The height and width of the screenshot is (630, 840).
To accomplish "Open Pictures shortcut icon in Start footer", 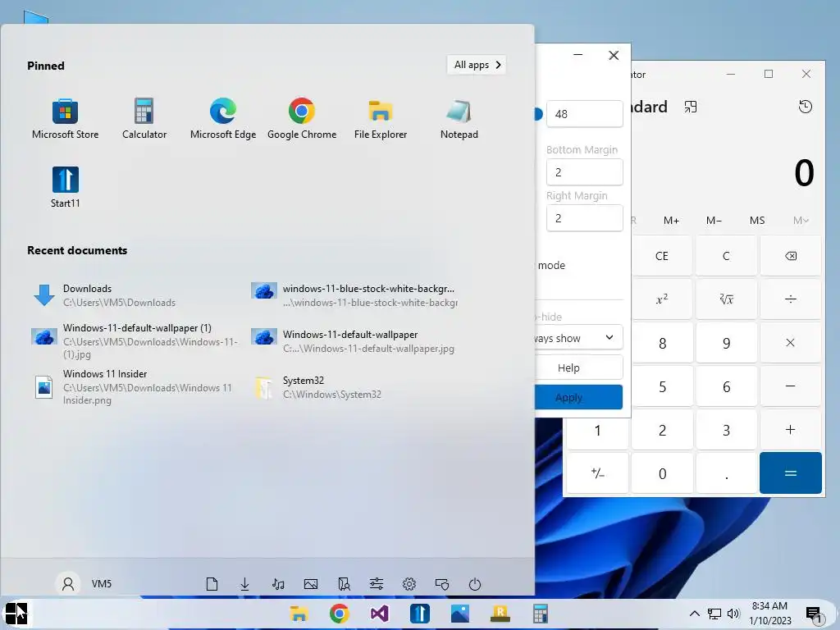I will click(311, 584).
